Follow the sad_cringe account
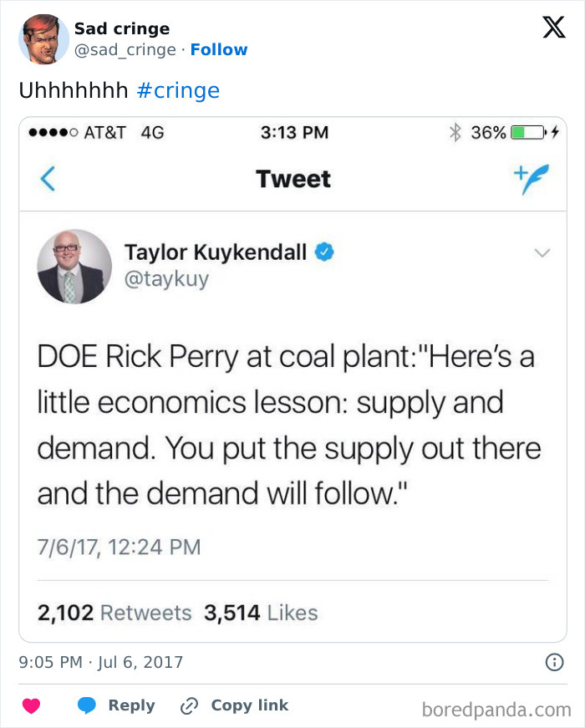This screenshot has height=728, width=585. point(219,49)
